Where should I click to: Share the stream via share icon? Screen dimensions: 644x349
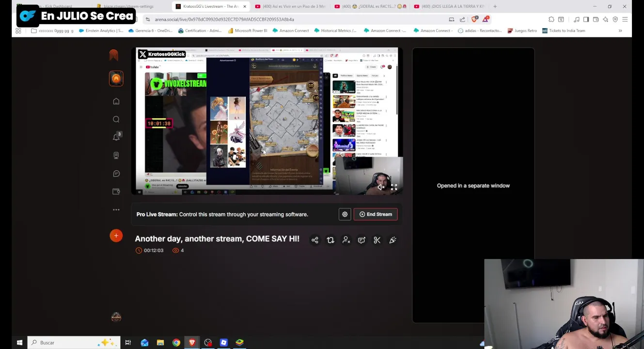click(x=315, y=240)
